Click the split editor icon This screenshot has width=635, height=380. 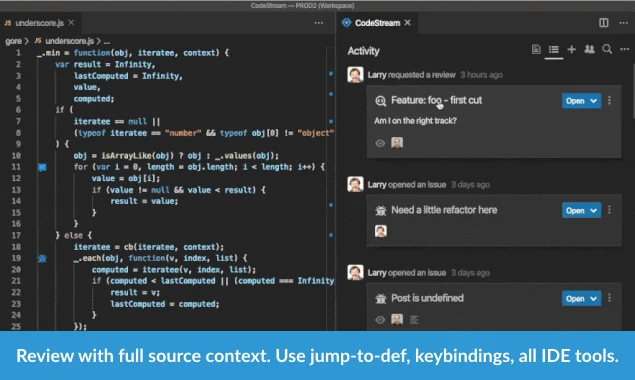click(x=603, y=23)
